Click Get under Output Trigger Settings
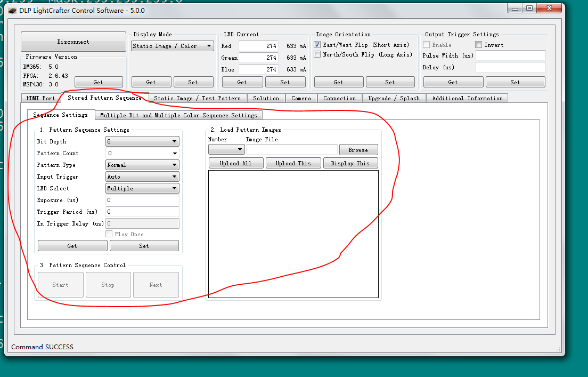The width and height of the screenshot is (588, 377). pyautogui.click(x=453, y=82)
